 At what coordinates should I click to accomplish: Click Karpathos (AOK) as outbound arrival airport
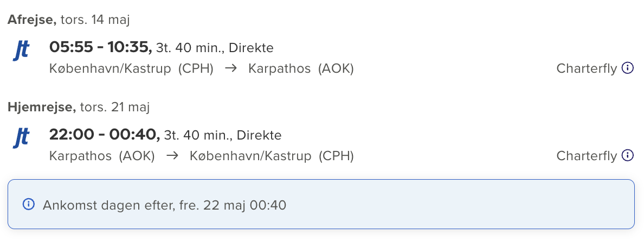pos(301,69)
